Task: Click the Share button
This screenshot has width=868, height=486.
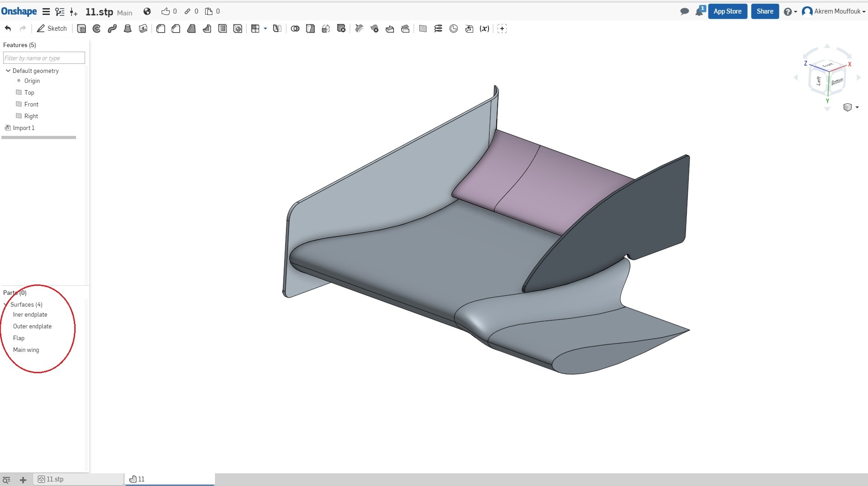Action: pos(765,11)
